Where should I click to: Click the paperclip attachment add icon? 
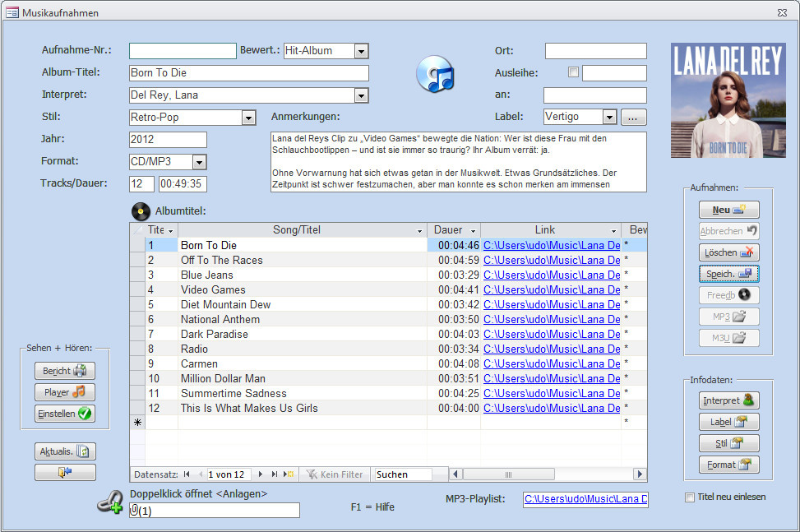pos(109,503)
